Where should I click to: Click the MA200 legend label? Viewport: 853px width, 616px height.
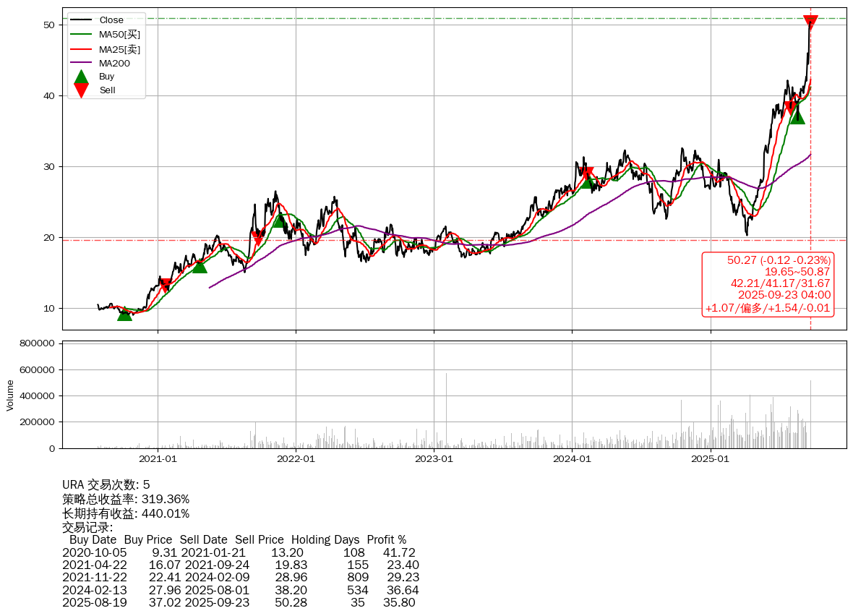tap(114, 63)
